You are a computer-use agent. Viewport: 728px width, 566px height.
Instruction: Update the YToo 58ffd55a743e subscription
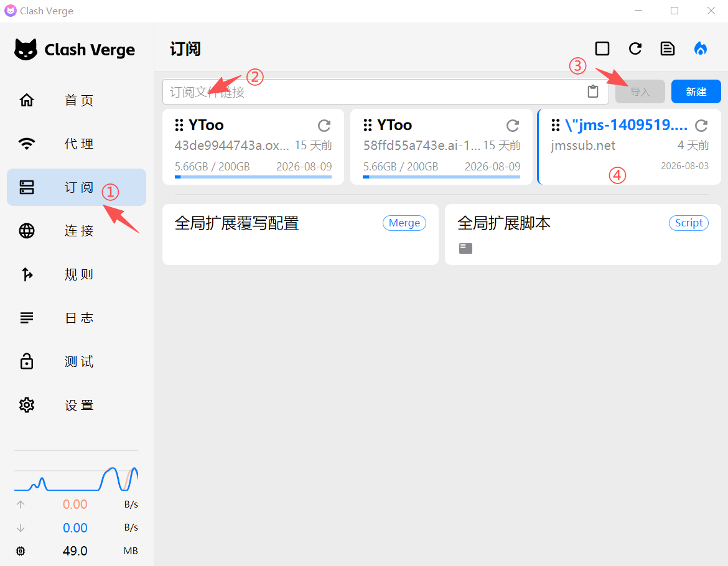[x=513, y=125]
